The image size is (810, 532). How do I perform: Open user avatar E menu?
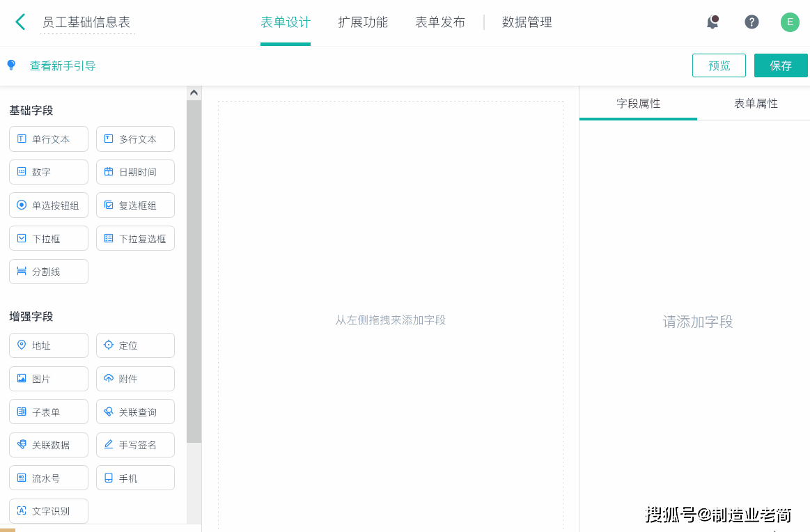click(x=789, y=22)
